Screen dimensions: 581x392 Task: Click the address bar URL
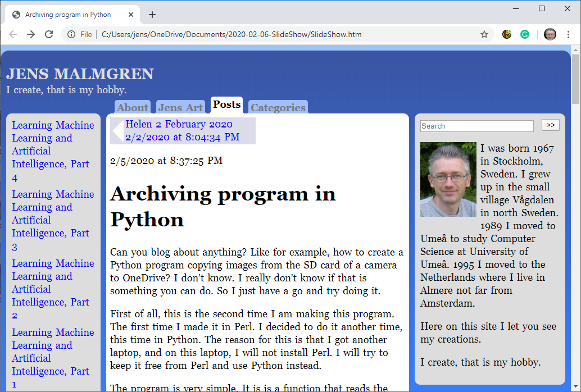click(232, 34)
